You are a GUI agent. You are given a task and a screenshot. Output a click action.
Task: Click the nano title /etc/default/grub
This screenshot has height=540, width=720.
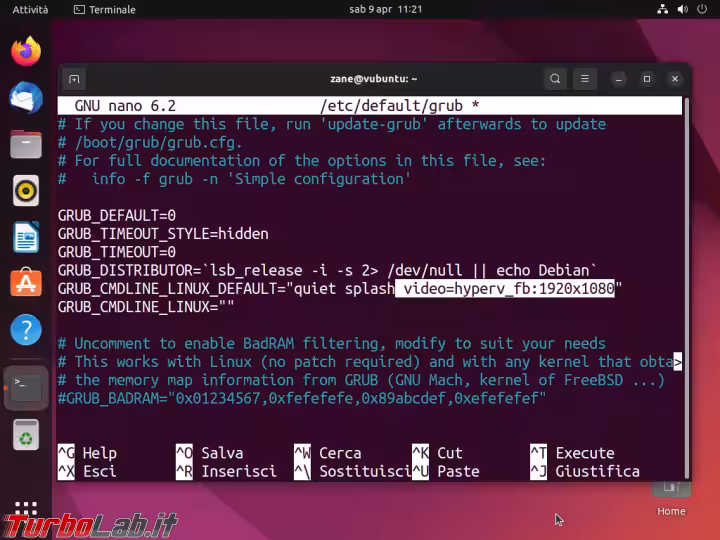392,106
